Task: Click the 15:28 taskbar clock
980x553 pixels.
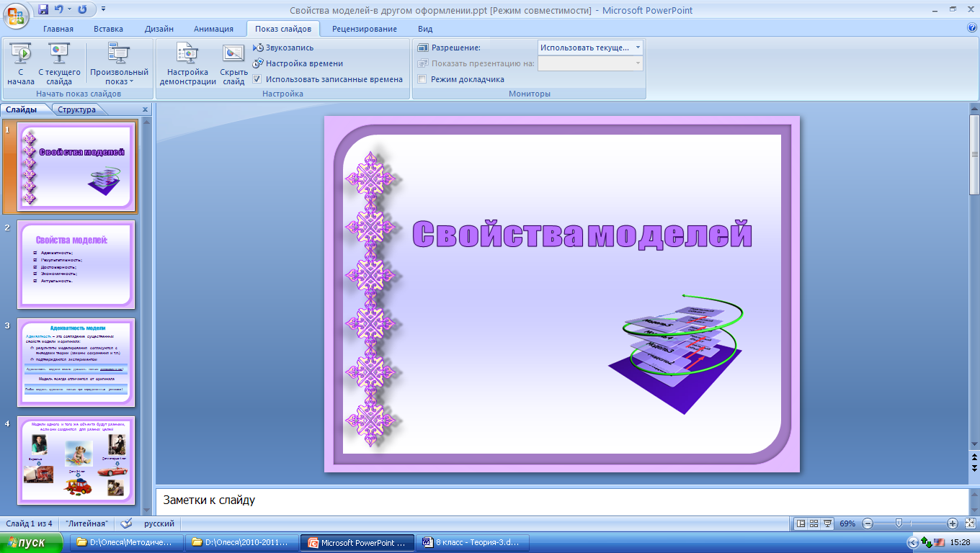Action: (x=961, y=542)
